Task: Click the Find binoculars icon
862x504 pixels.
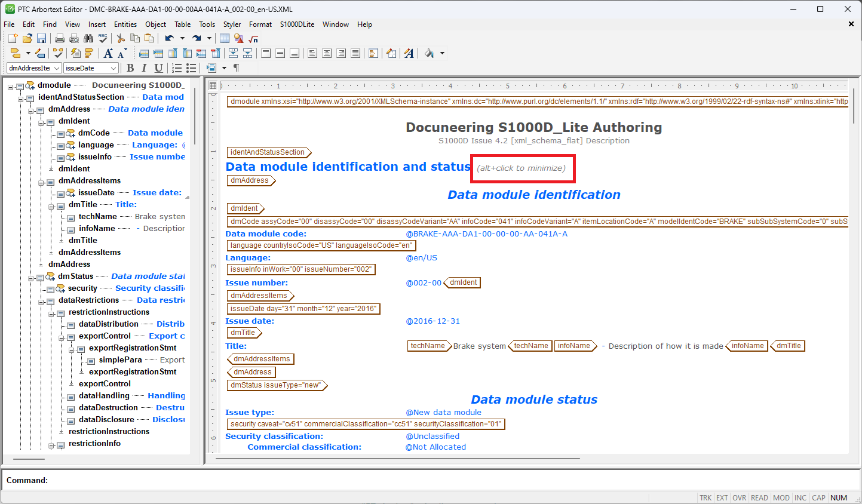Action: click(x=88, y=38)
